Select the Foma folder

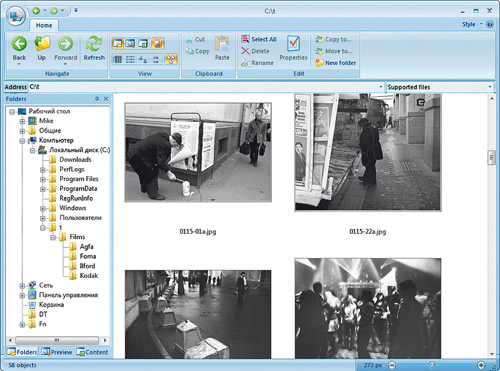click(x=87, y=256)
